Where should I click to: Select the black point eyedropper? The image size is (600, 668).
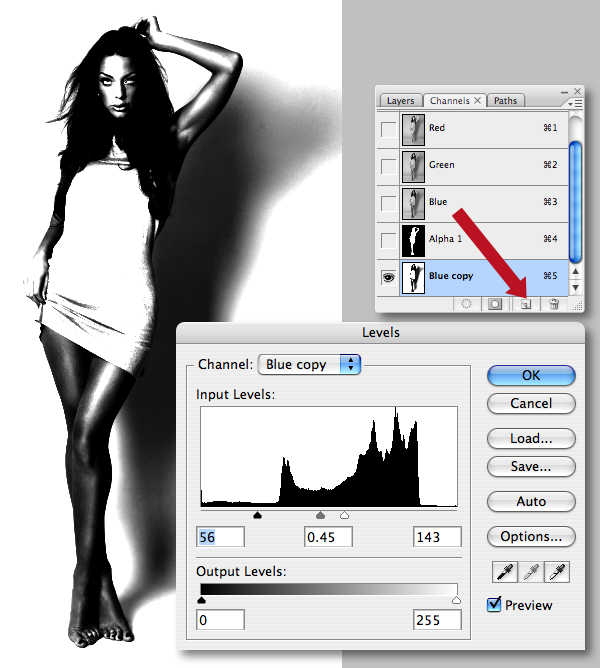[505, 572]
